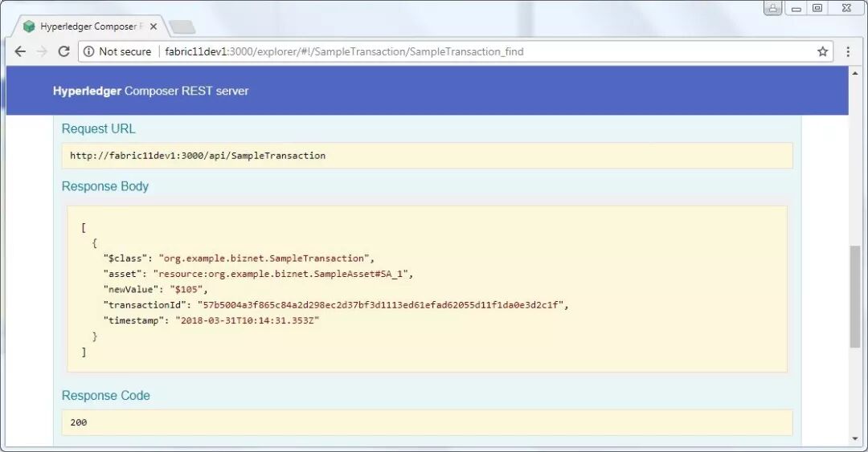Viewport: 868px width, 452px height.
Task: Open the Chrome three-dot menu
Action: [848, 51]
